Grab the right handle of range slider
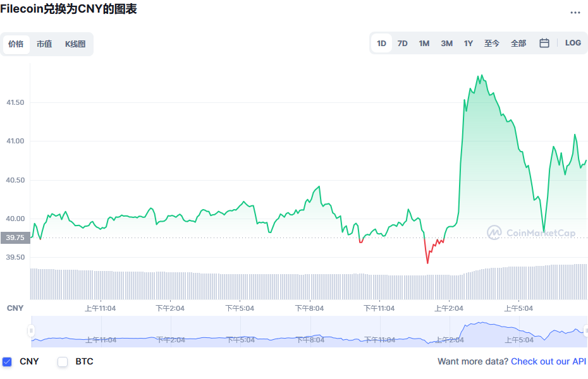Screen dimensions: 588x379 click(x=586, y=331)
